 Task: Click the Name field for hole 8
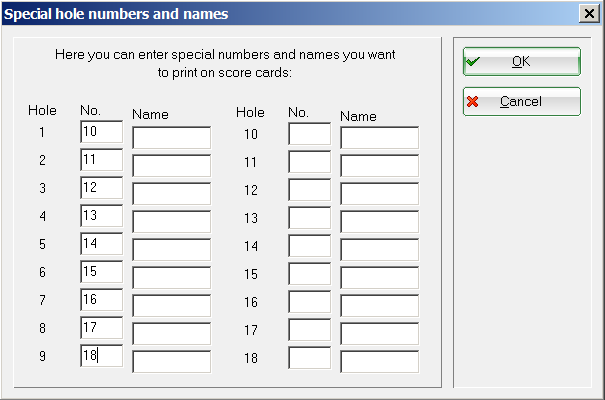pyautogui.click(x=171, y=334)
